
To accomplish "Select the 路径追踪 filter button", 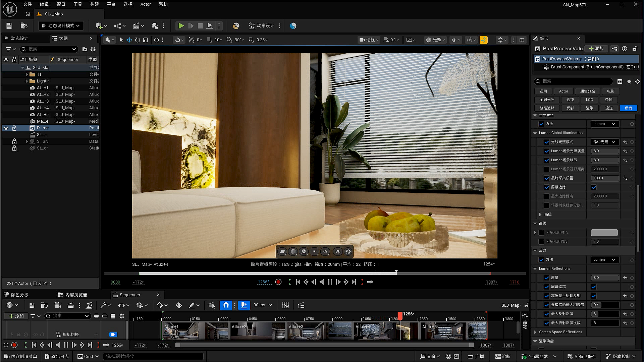I will 547,108.
